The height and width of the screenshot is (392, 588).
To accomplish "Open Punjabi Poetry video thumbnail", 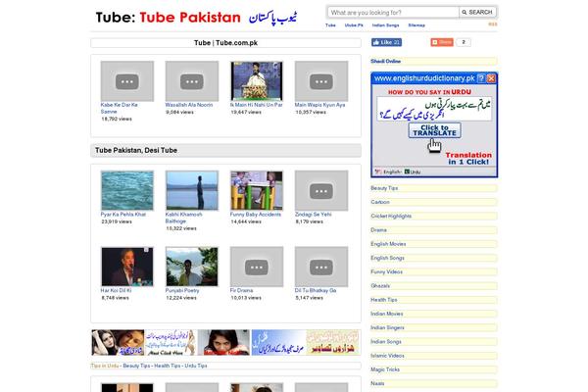I will pos(192,267).
